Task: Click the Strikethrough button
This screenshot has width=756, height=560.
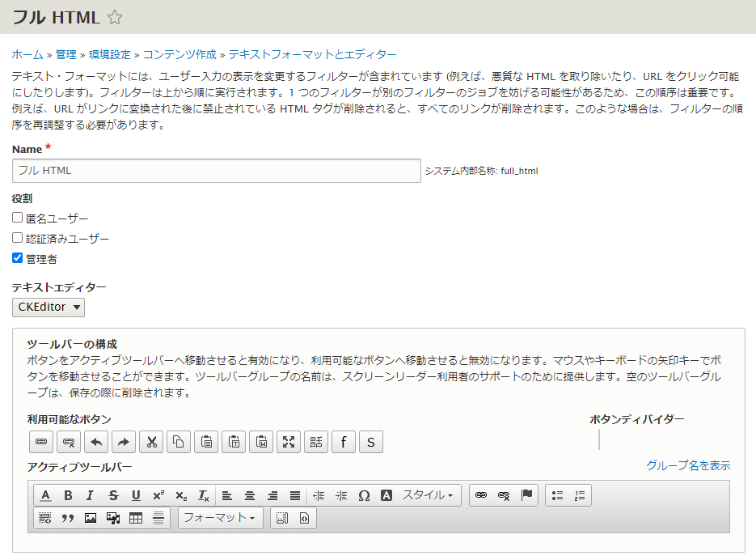Action: coord(113,495)
